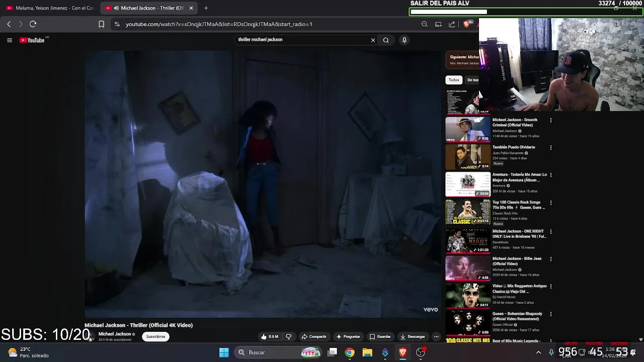Open the Siguiente mix playlist panel
The width and height of the screenshot is (644, 362).
click(462, 60)
